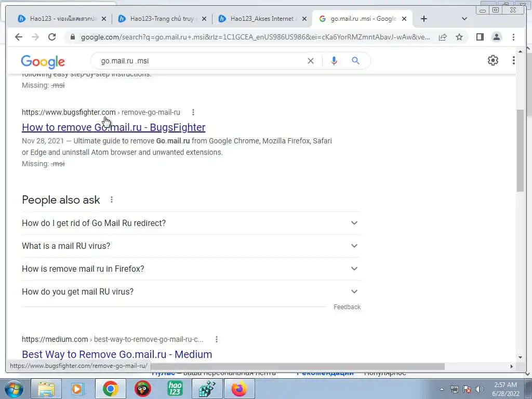Open Google apps dots next to gear
This screenshot has width=532, height=399.
[x=513, y=60]
